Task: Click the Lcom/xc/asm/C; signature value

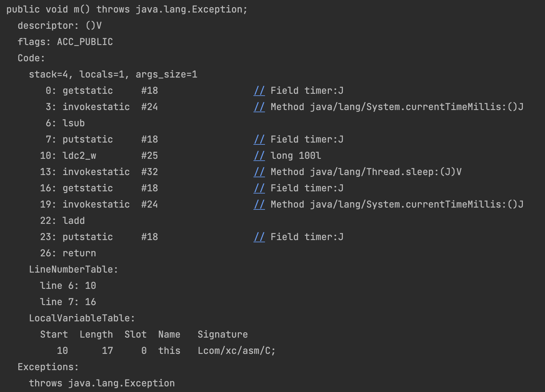Action: click(x=237, y=351)
